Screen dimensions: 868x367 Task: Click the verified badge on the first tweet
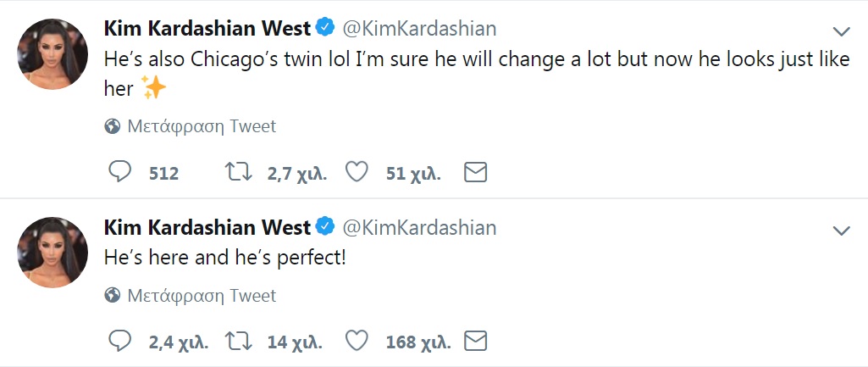coord(324,29)
